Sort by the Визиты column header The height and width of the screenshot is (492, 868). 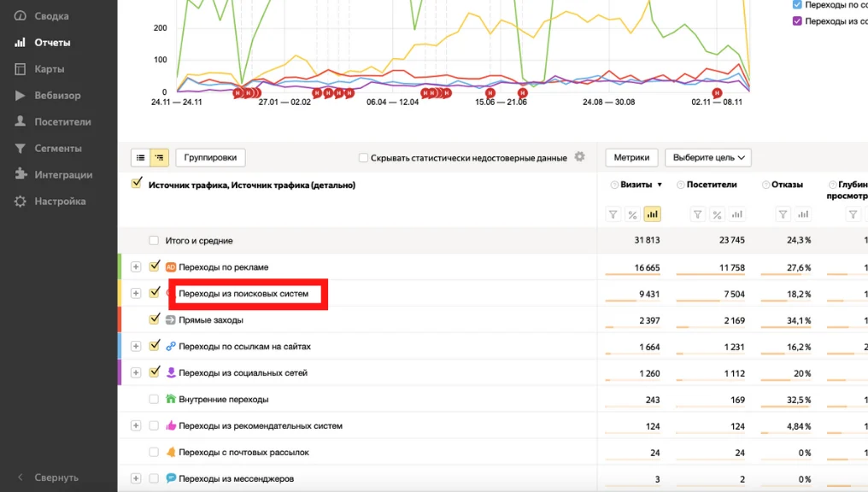(x=636, y=184)
